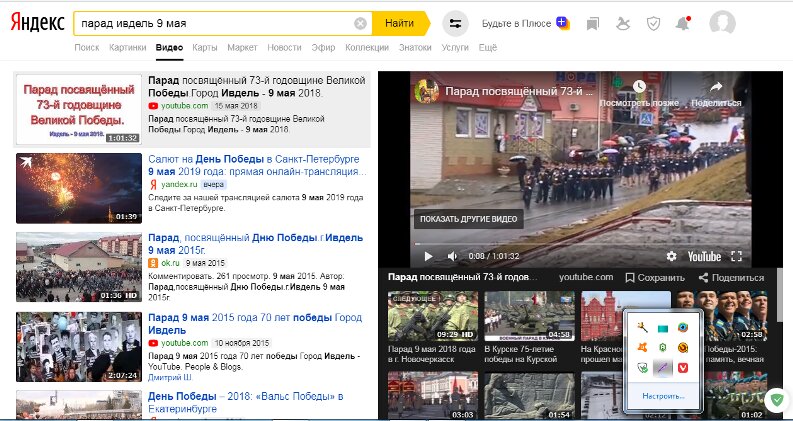The image size is (793, 421).
Task: Switch to the Поиск tab
Action: coord(86,48)
